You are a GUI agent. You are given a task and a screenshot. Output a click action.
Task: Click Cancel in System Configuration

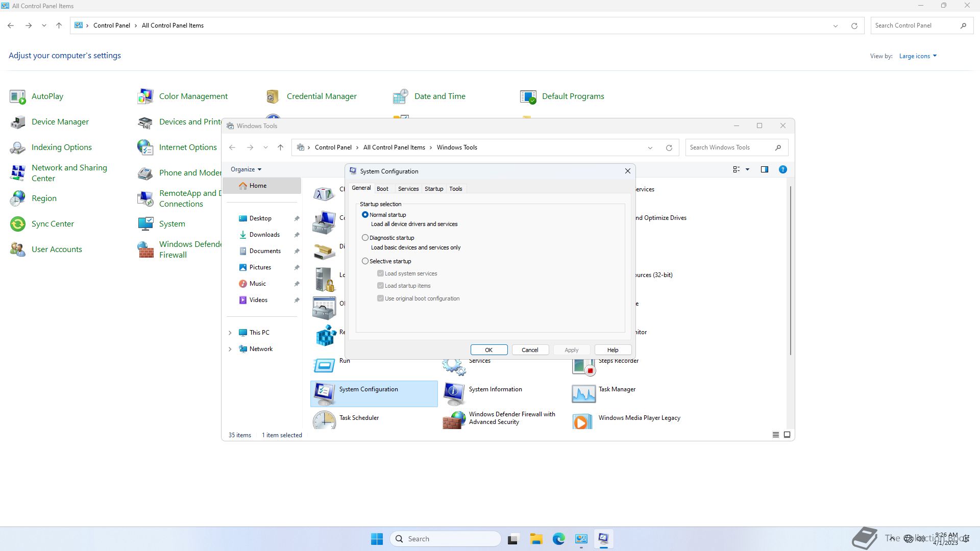(x=530, y=350)
